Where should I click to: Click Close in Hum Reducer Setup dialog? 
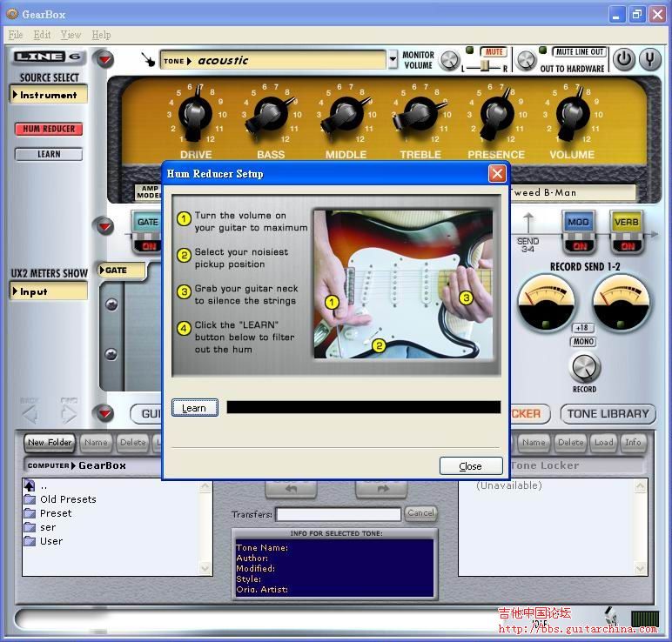coord(471,466)
